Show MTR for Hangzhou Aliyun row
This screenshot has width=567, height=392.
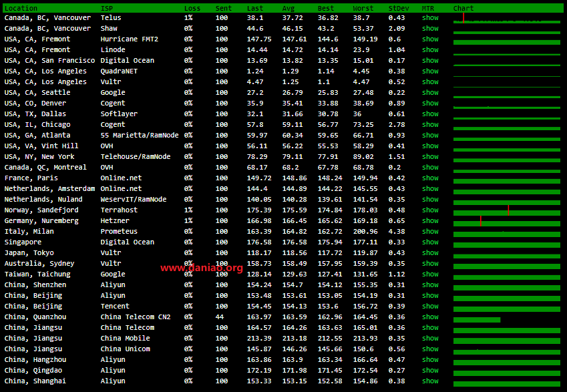[430, 359]
